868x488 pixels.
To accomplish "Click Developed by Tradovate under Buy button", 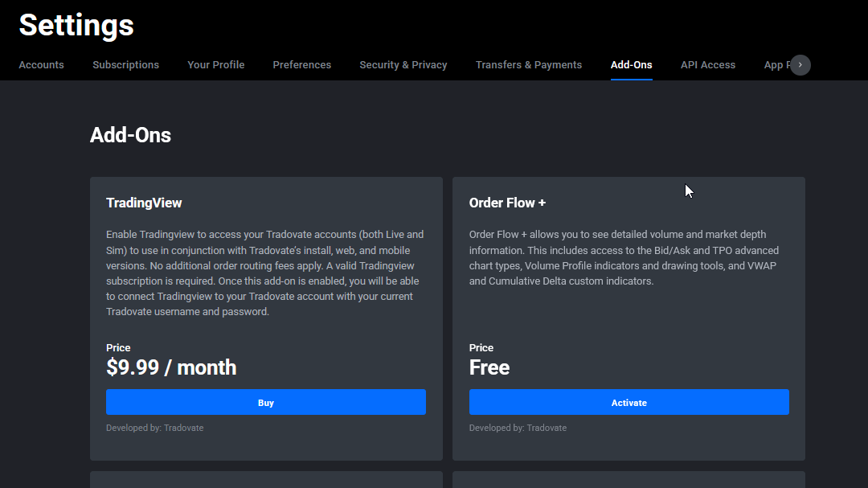I will pos(155,428).
